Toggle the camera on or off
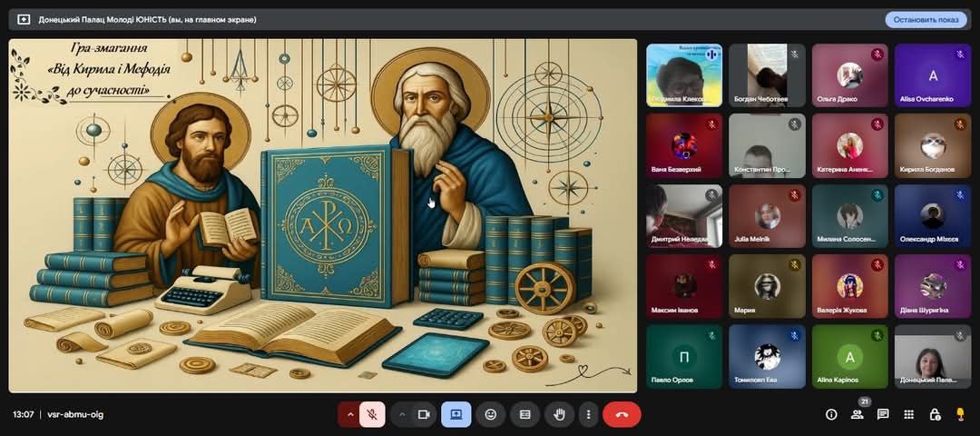This screenshot has width=980, height=436. click(x=425, y=414)
